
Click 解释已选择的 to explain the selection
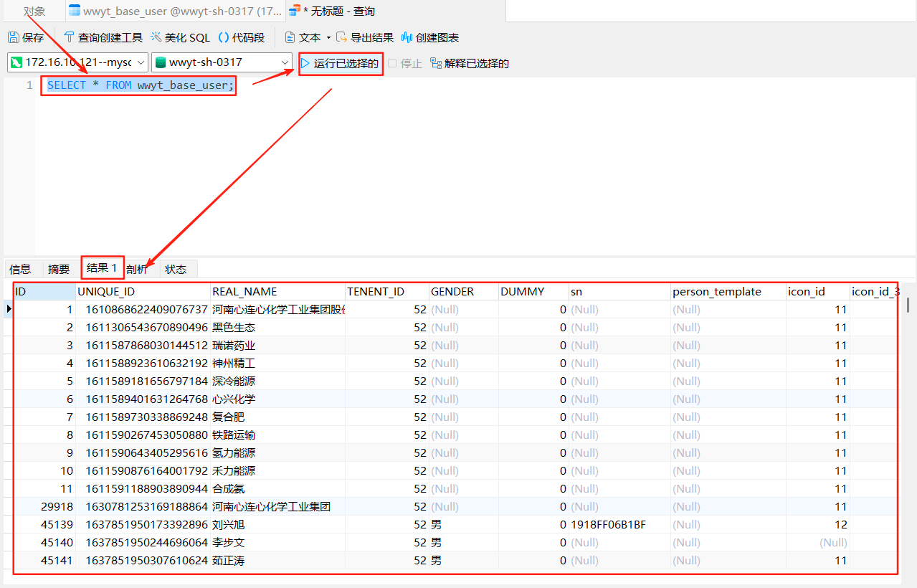470,63
